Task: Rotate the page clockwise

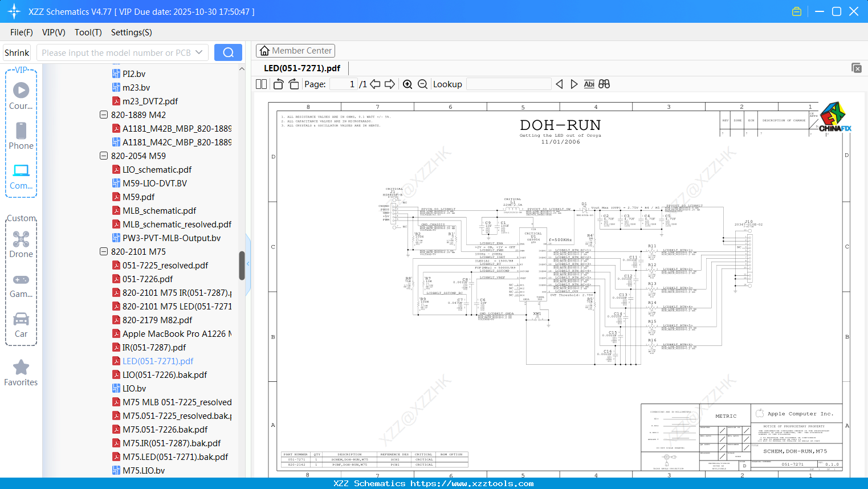Action: [294, 84]
